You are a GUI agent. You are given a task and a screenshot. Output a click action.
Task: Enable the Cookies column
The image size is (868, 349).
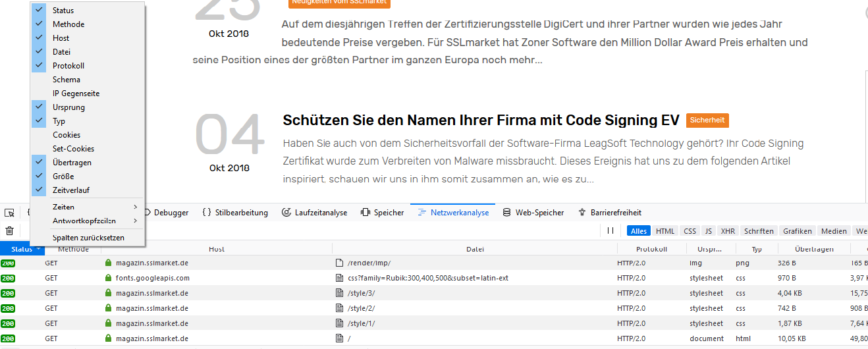point(67,135)
